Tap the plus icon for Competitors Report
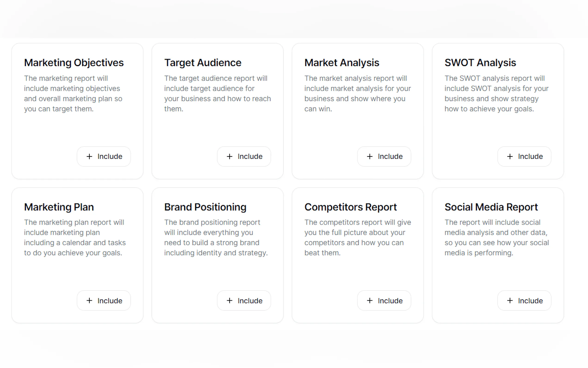This screenshot has width=588, height=368. tap(370, 301)
